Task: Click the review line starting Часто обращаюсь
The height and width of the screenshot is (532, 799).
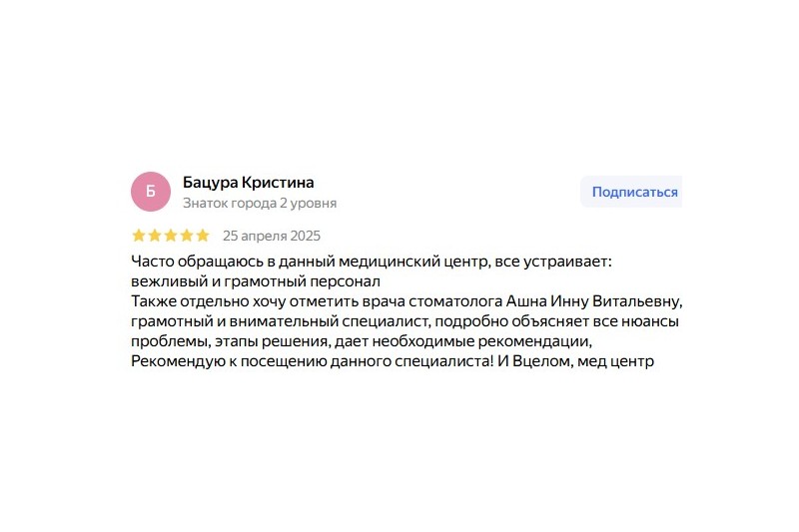Action: pyautogui.click(x=372, y=262)
